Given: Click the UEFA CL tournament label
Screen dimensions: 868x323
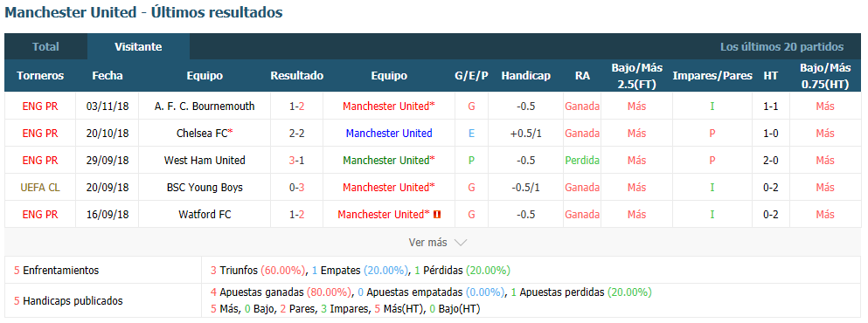Looking at the screenshot, I should pyautogui.click(x=40, y=188).
